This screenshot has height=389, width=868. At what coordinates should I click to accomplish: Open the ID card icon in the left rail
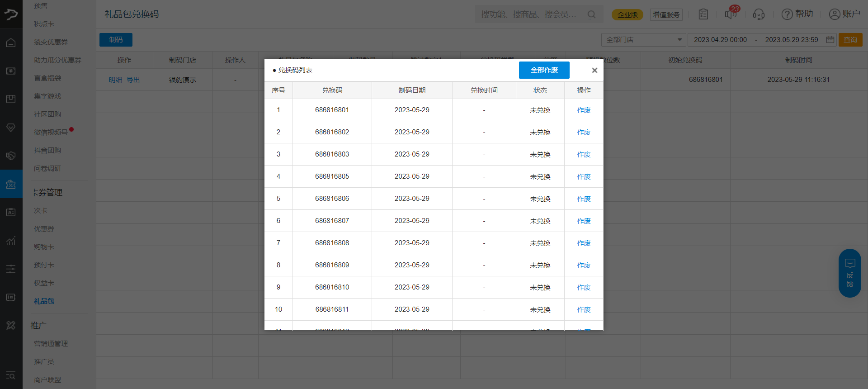(x=11, y=212)
